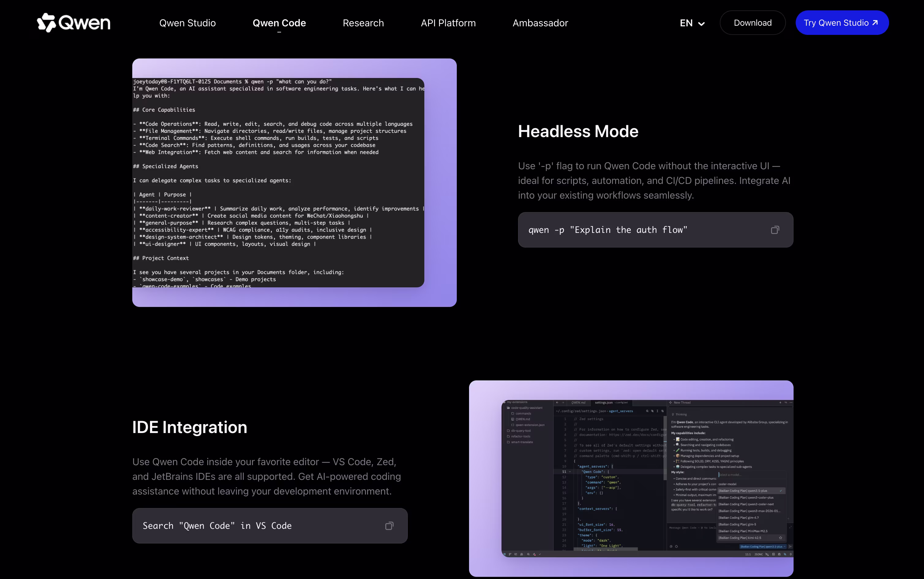Copy the qwen -p command with the copy icon
Viewport: 924px width, 579px height.
[x=775, y=230]
